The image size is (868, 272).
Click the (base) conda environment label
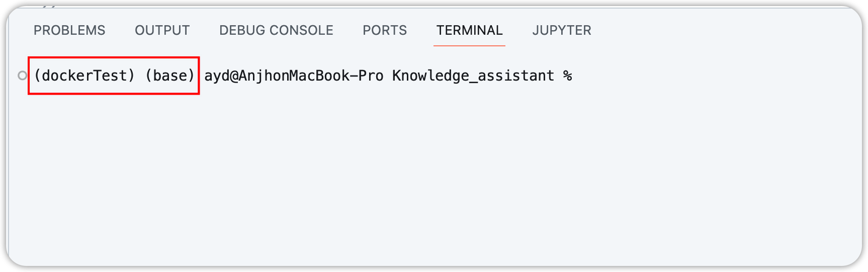pos(170,76)
